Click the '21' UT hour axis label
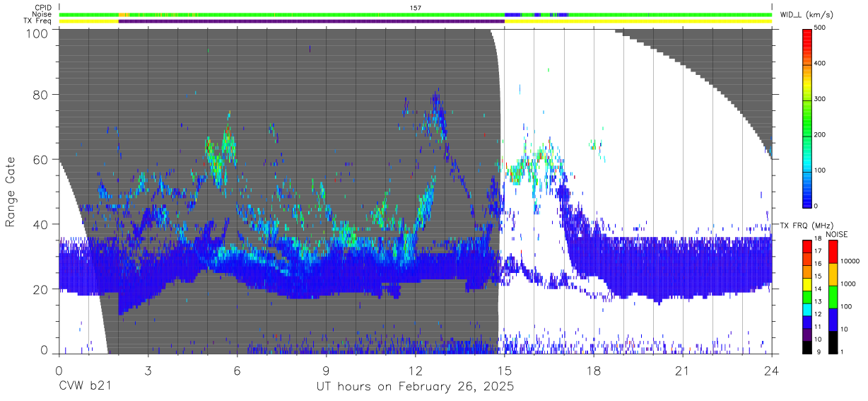 coord(682,371)
